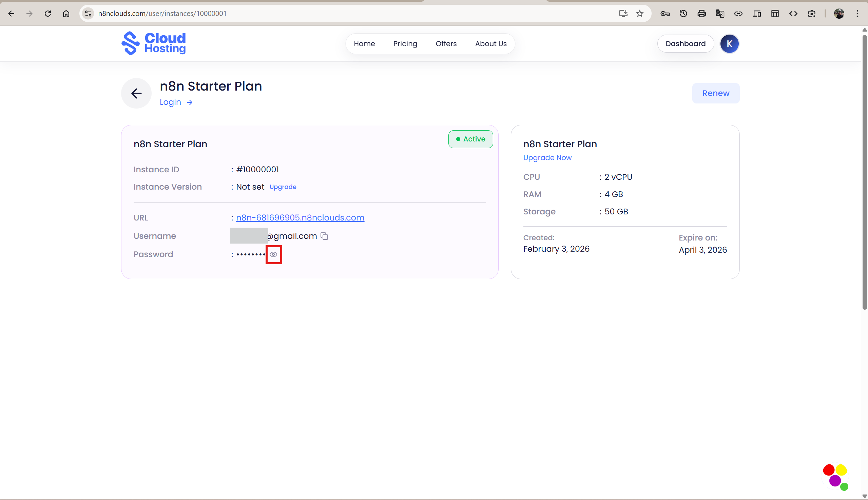Click the 'Expire on:' label
This screenshot has height=500, width=868.
pyautogui.click(x=698, y=238)
